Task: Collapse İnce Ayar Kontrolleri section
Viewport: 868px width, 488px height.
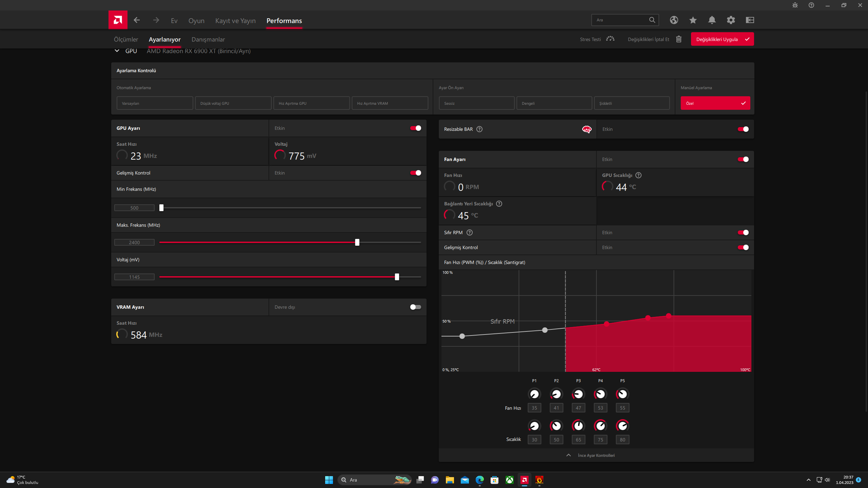Action: coord(596,455)
